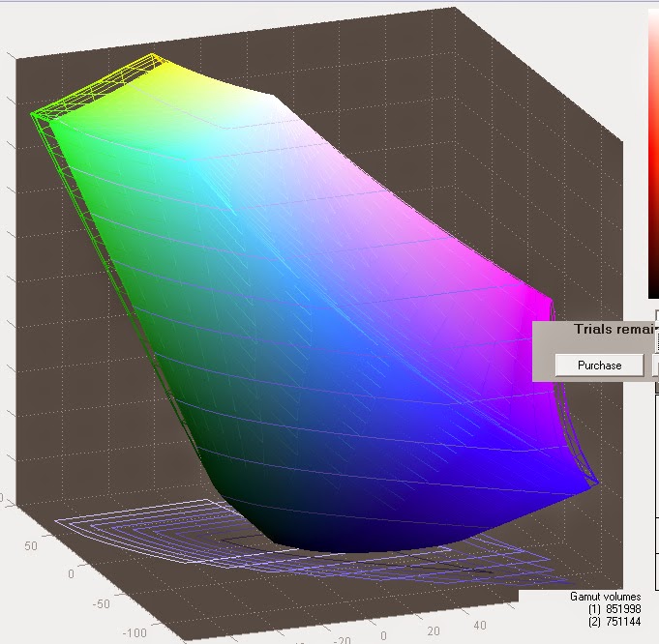Click the cut-off button right of Purchase
Image resolution: width=659 pixels, height=644 pixels.
click(656, 366)
